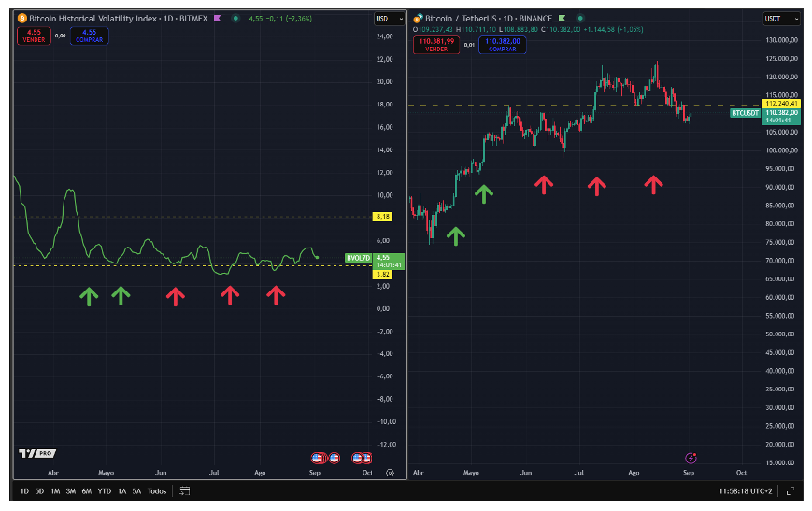
Task: Click the 24,00 volatility axis label
Action: point(385,36)
